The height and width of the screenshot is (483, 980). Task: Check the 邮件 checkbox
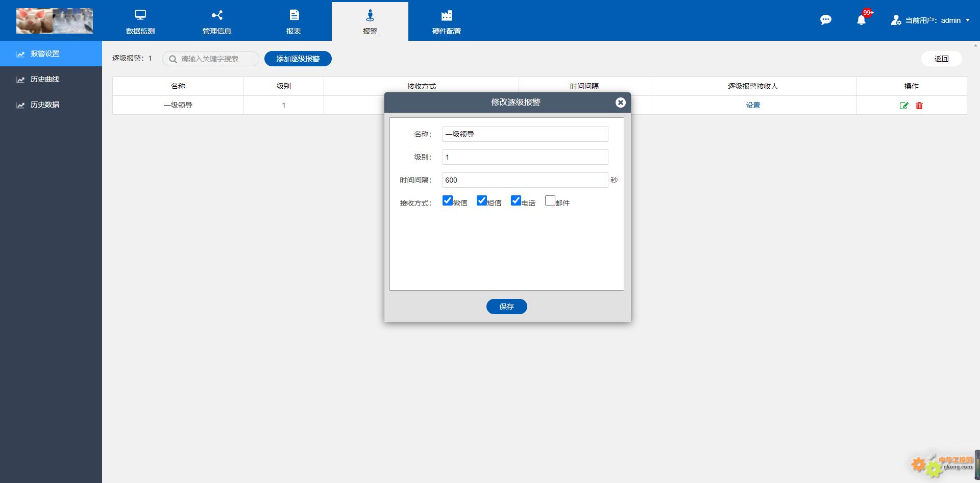[x=550, y=200]
